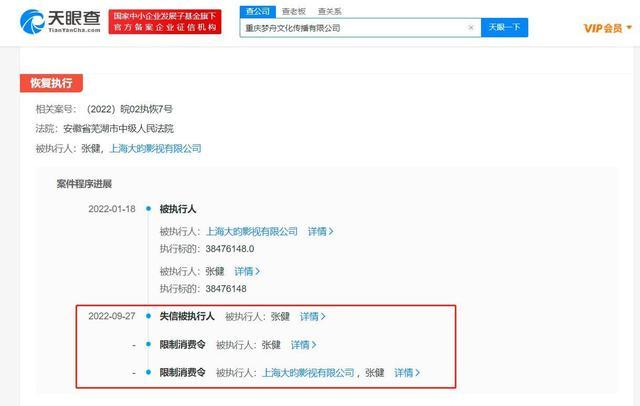Click the 被执行人 heading beside 2022-01-18

tap(178, 209)
